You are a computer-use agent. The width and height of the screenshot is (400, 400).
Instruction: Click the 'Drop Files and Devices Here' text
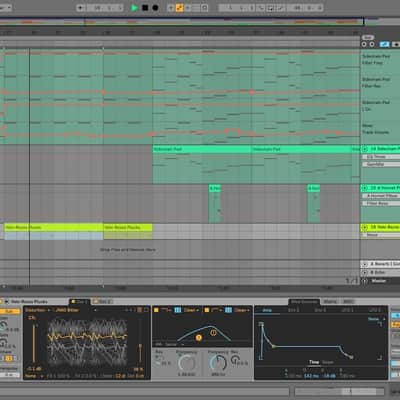128,249
